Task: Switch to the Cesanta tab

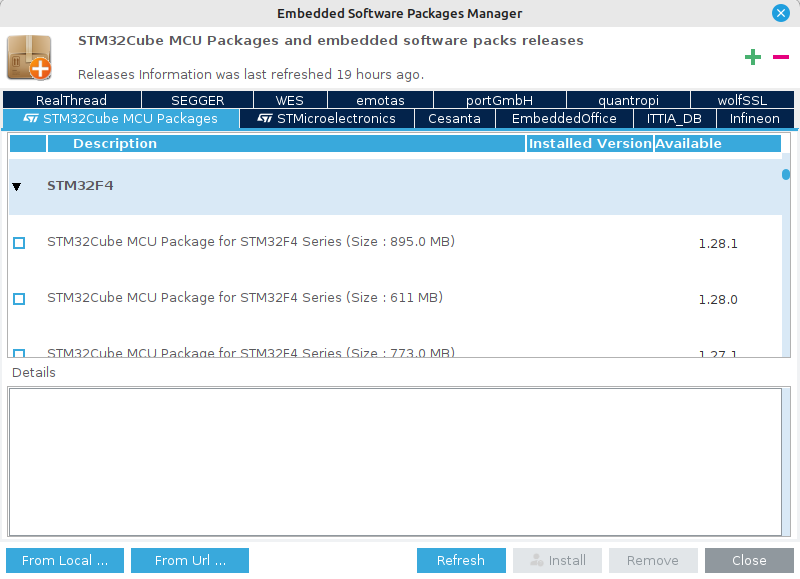Action: pos(455,119)
